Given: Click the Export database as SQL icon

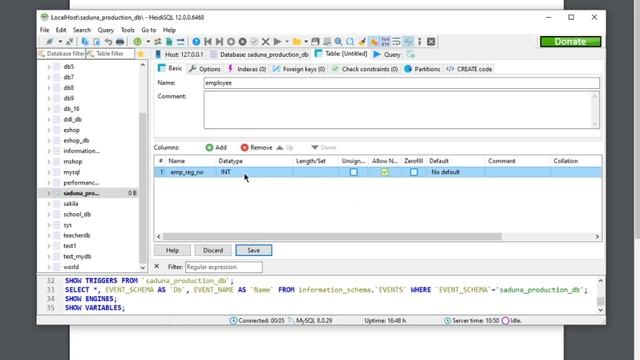Looking at the screenshot, I should 169,42.
